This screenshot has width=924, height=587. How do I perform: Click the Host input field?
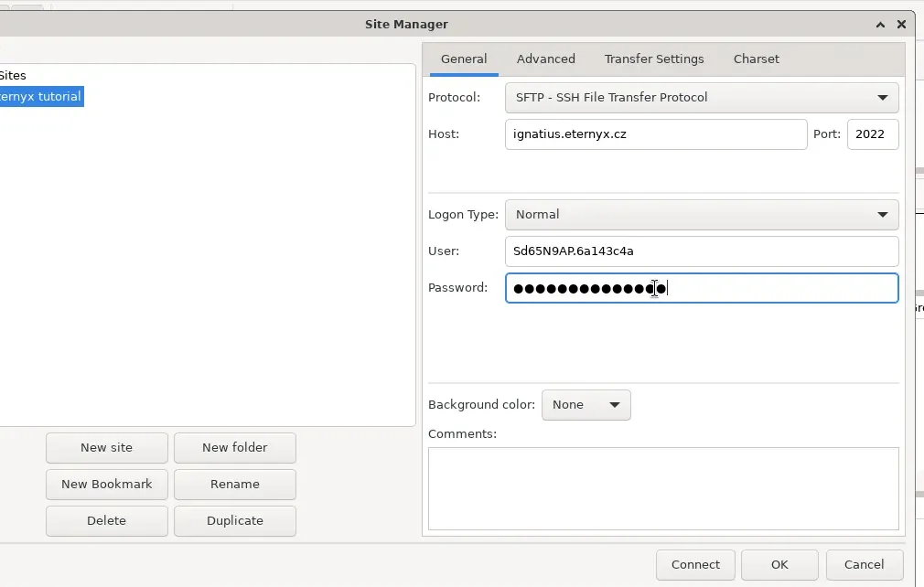656,134
